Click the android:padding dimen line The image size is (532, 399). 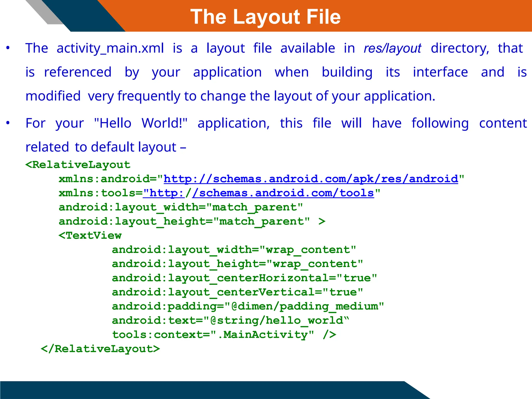tap(248, 306)
